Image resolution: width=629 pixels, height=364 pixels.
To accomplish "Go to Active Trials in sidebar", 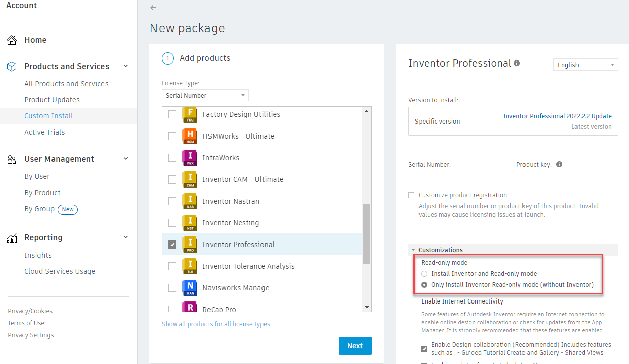I will (x=44, y=132).
